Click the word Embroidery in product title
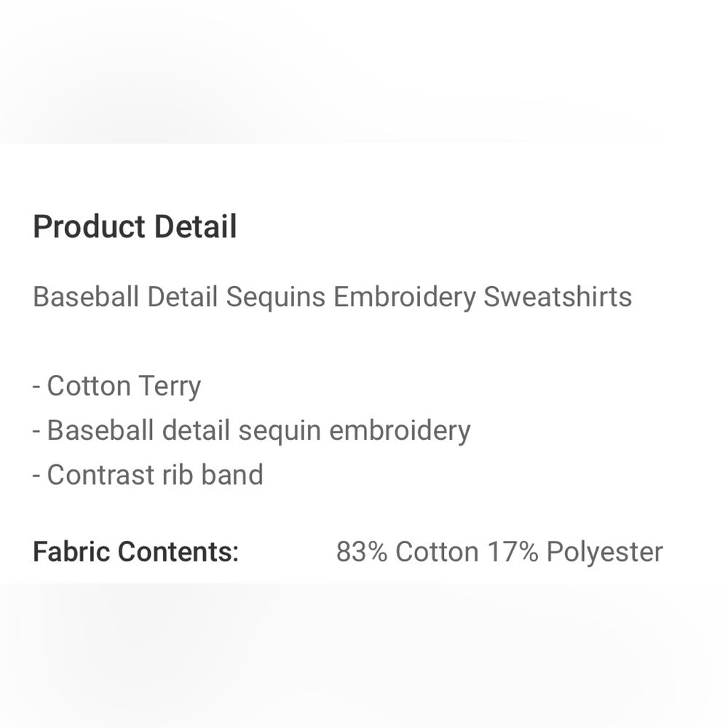This screenshot has width=728, height=728. pos(404,298)
